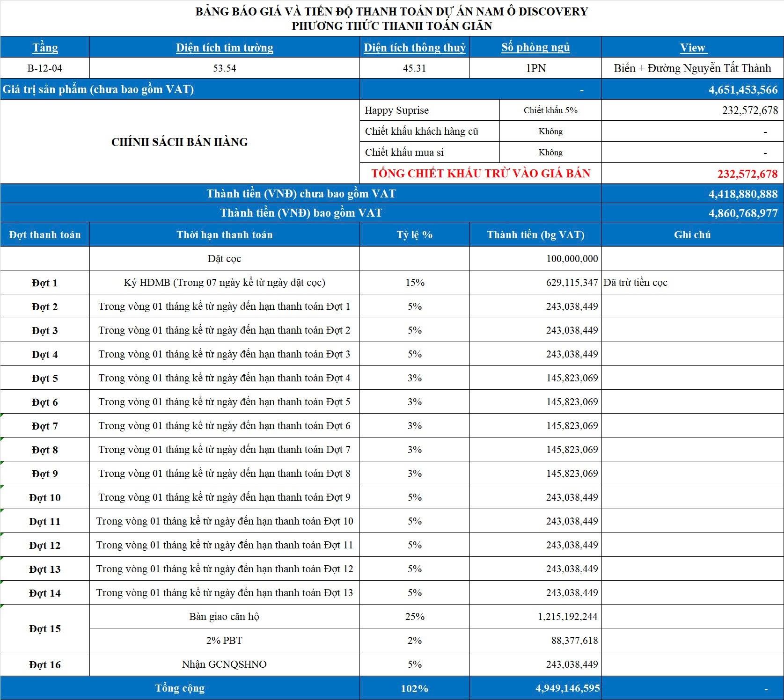Select the 'Diện tích thông thuỷ' header
Screen dimensions: 784x700
tap(415, 47)
